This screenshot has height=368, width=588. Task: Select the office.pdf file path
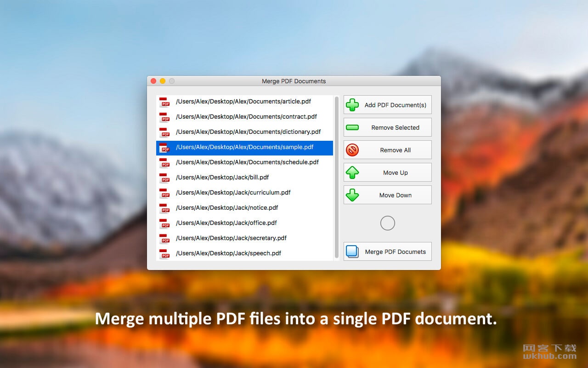tap(226, 223)
